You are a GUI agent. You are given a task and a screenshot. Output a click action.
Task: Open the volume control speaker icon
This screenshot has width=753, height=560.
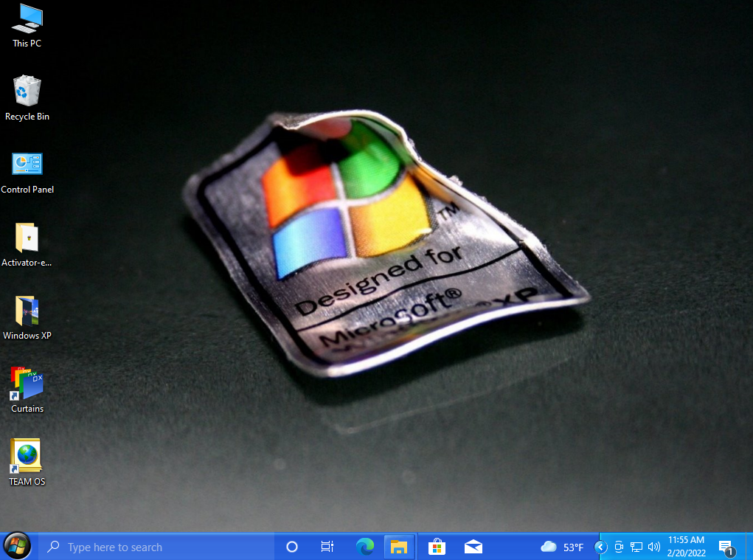653,547
